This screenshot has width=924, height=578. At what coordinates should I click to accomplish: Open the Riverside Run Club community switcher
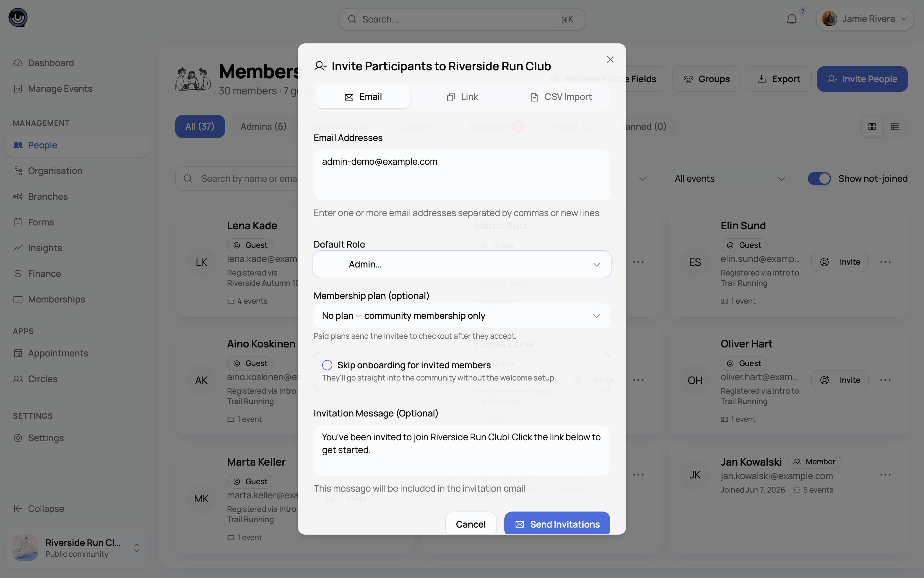(x=77, y=548)
